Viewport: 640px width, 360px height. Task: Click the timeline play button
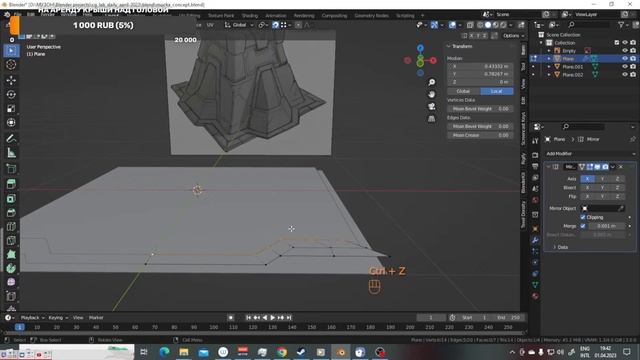[x=273, y=318]
